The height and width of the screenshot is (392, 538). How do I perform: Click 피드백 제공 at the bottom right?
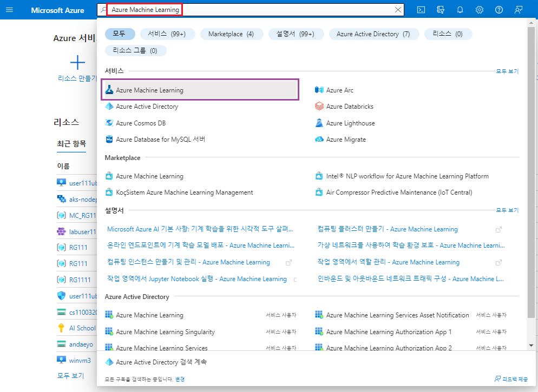511,379
